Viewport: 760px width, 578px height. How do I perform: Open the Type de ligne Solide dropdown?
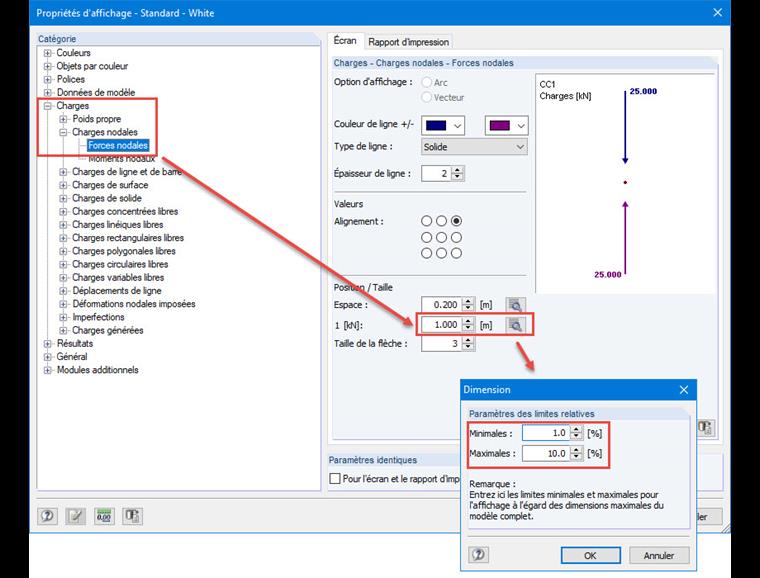(474, 147)
